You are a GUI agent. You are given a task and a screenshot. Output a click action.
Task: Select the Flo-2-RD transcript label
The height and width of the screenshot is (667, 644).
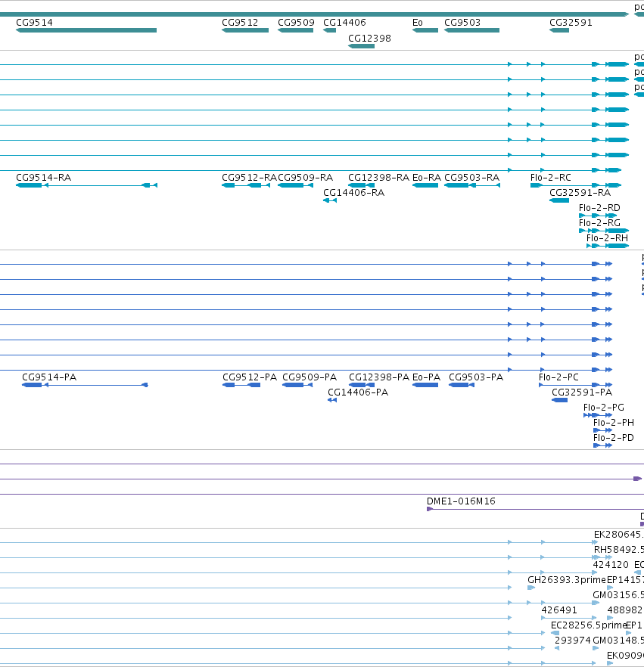click(x=599, y=208)
